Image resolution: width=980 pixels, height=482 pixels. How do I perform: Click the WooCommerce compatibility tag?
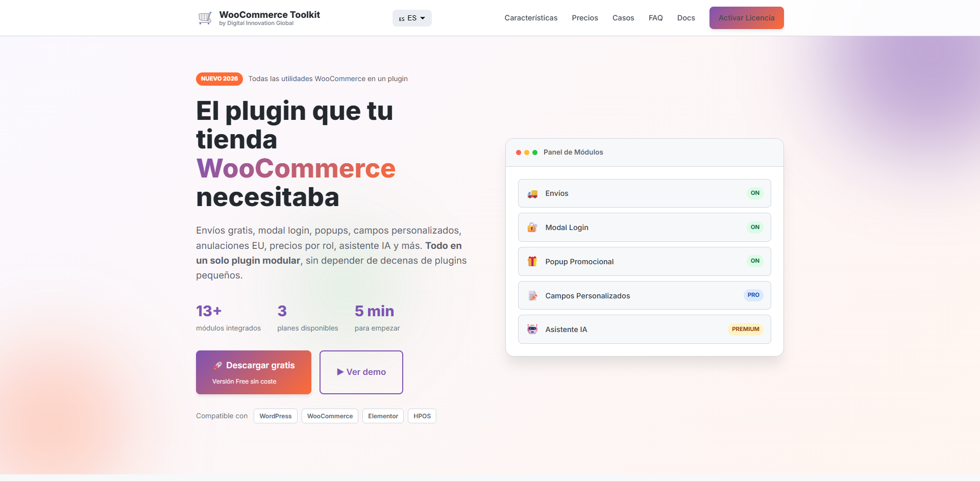(x=330, y=416)
